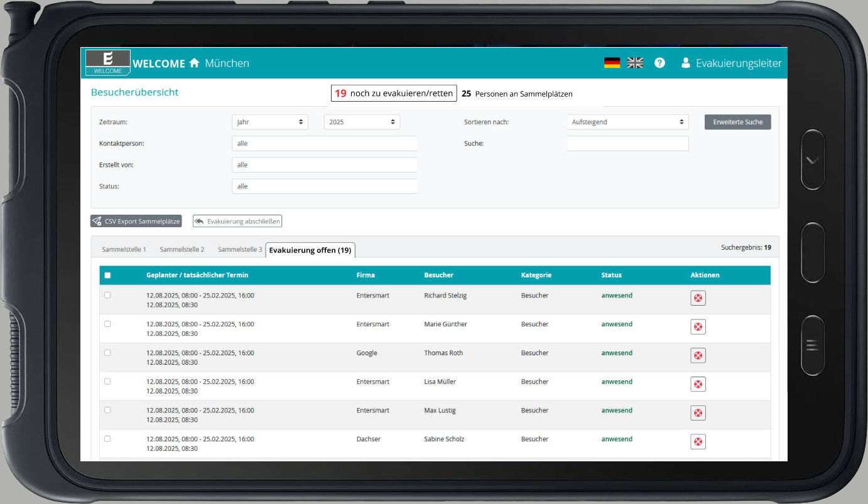
Task: Click rescue icon for Max Lustig
Action: [x=698, y=413]
